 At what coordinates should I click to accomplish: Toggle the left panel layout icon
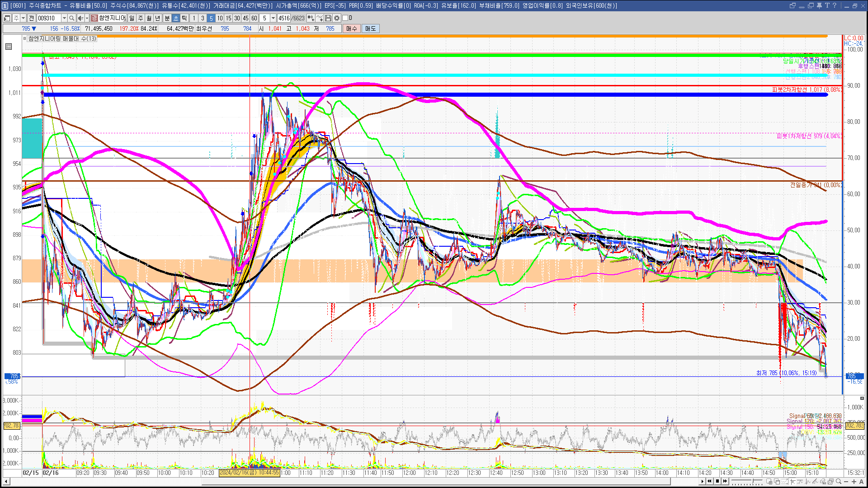tap(7, 18)
